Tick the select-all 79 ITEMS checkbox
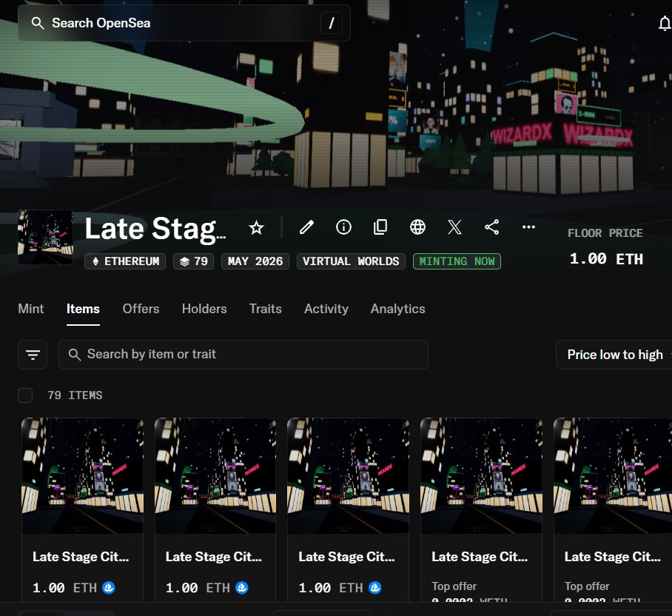This screenshot has width=672, height=616. tap(25, 395)
